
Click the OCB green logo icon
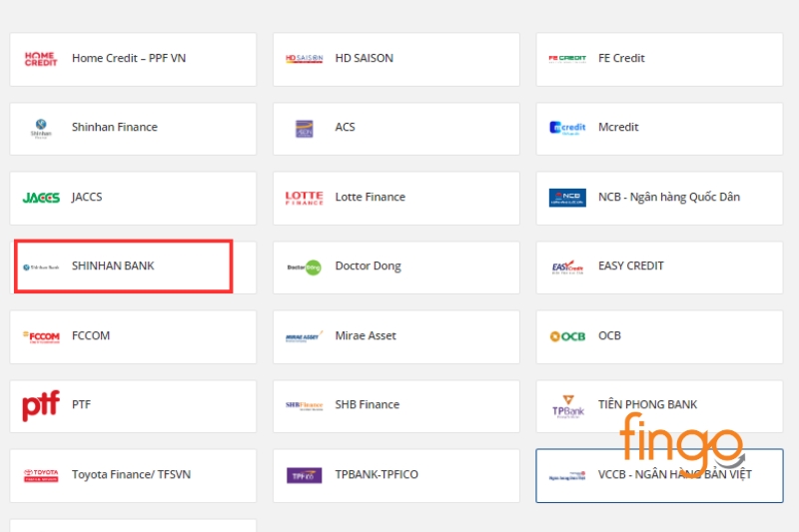coord(567,336)
